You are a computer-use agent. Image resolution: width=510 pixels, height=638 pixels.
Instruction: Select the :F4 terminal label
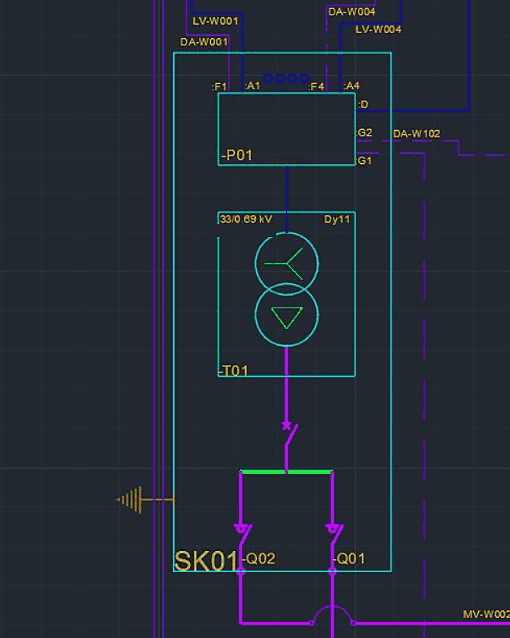[x=316, y=86]
